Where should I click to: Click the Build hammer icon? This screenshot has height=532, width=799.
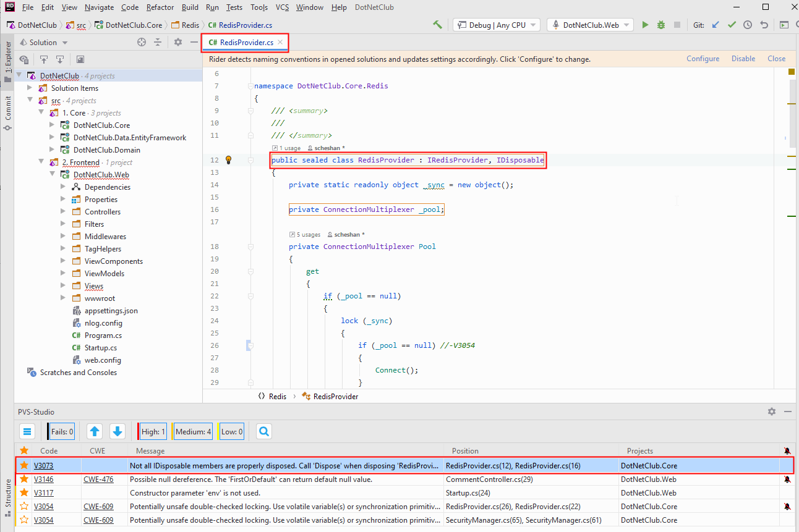pos(438,25)
